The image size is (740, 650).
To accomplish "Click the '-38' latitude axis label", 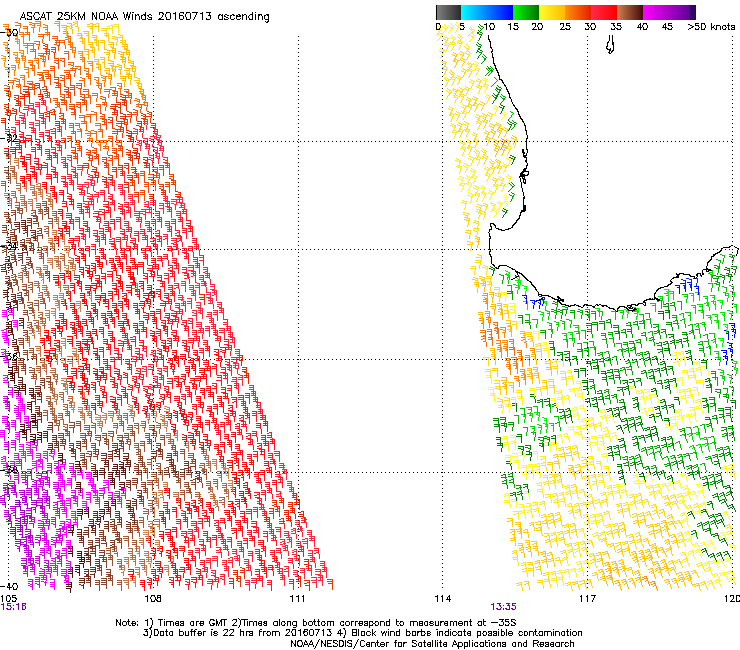I will tap(9, 470).
